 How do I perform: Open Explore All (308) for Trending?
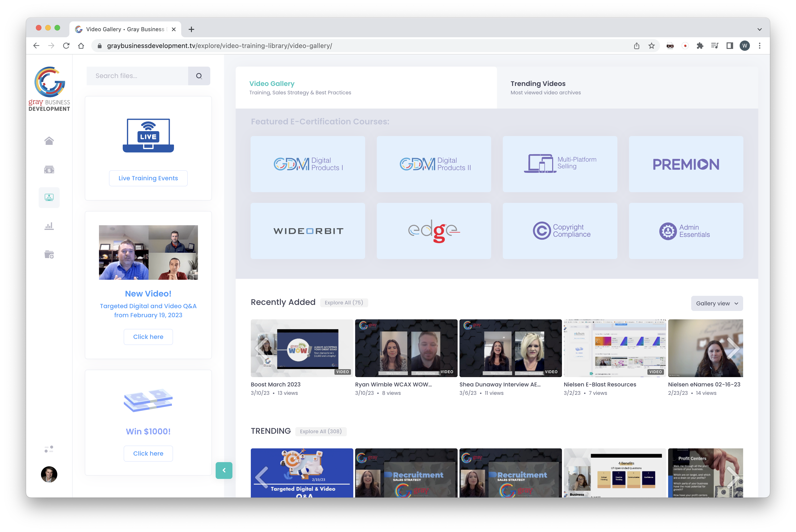[320, 432]
